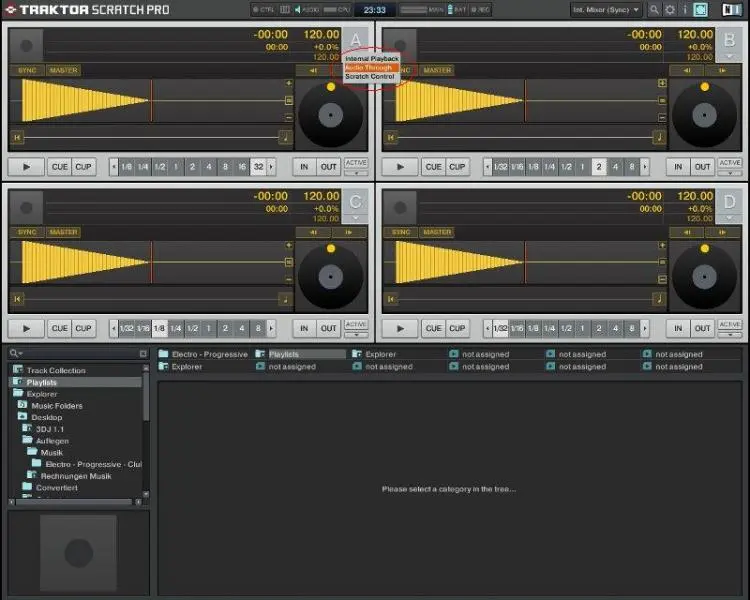Open the Int. Mixer (Sync) layout dropdown

pyautogui.click(x=606, y=10)
